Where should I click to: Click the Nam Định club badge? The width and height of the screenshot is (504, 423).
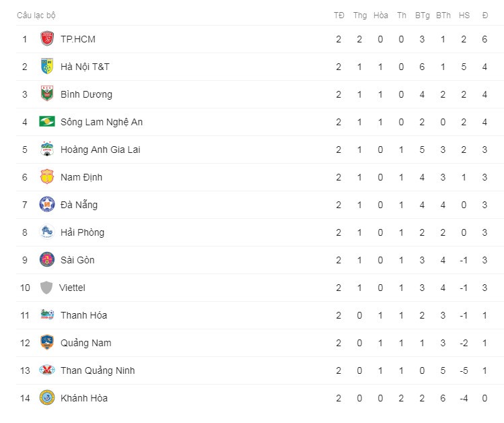pyautogui.click(x=47, y=176)
